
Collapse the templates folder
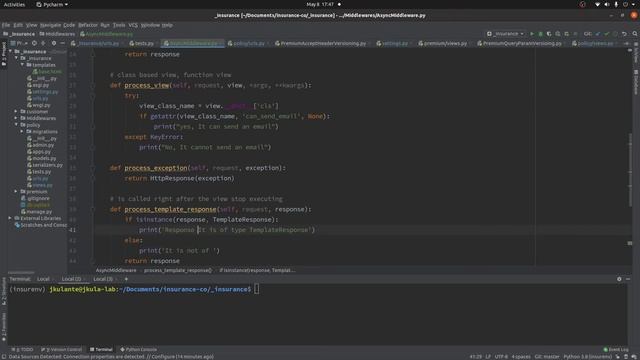[x=22, y=65]
